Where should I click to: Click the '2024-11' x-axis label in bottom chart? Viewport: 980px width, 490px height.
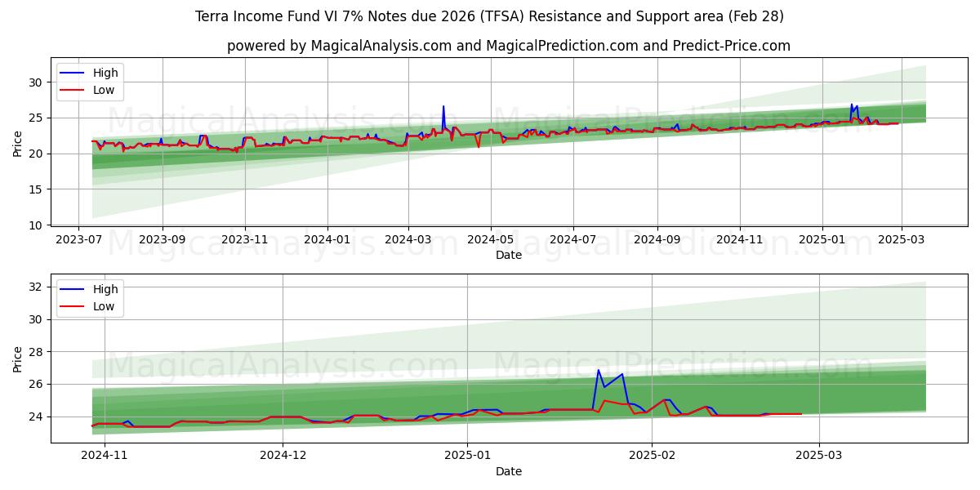[x=105, y=457]
